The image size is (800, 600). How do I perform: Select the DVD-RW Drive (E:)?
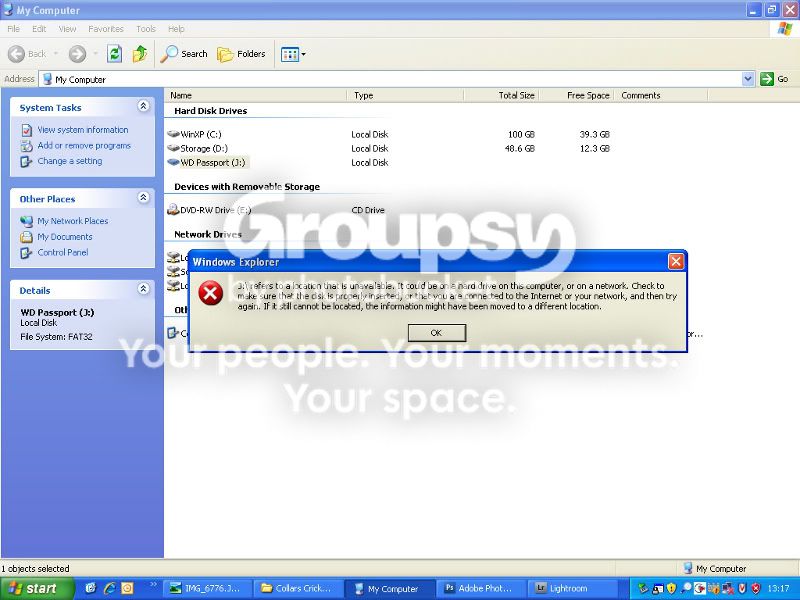[x=215, y=210]
